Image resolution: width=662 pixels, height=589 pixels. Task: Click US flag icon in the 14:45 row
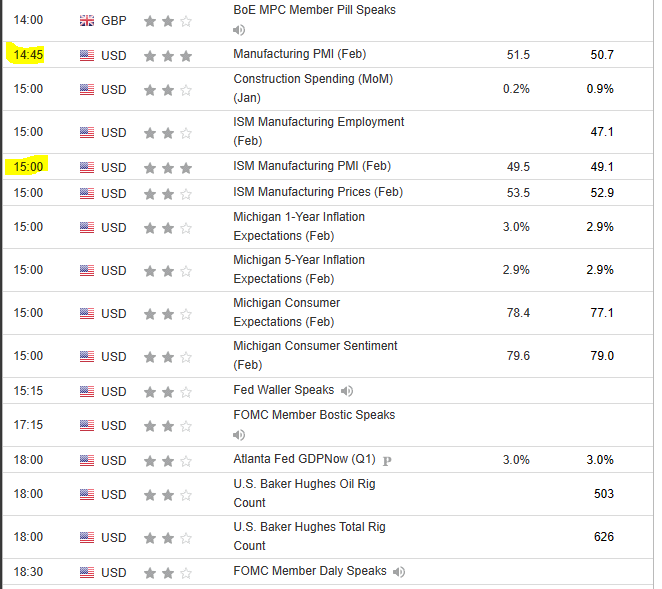coord(87,54)
